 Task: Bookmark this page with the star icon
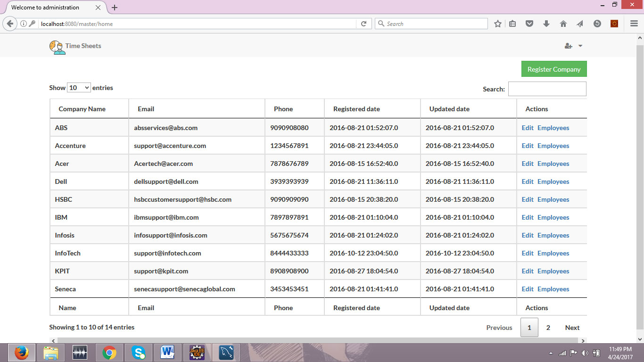(x=498, y=24)
